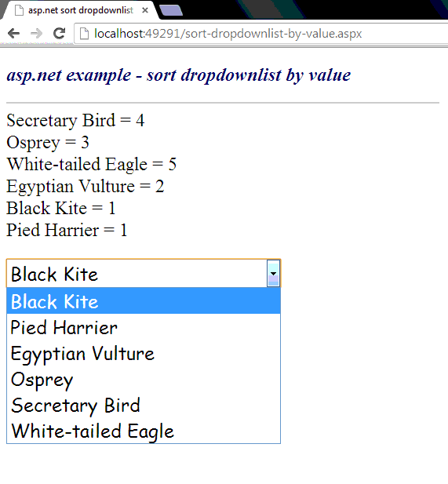Focus the localhost address bar URL
Screen dimensions: 448x484
tap(228, 34)
